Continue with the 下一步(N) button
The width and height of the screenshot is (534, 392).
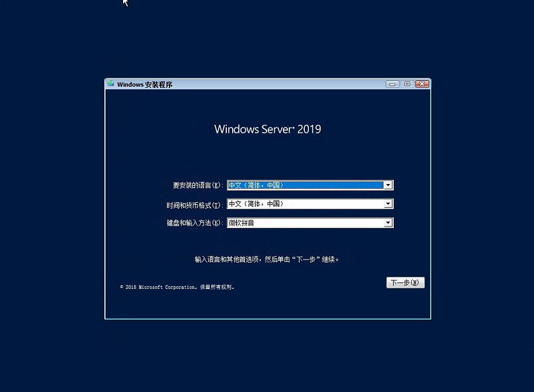tap(405, 282)
